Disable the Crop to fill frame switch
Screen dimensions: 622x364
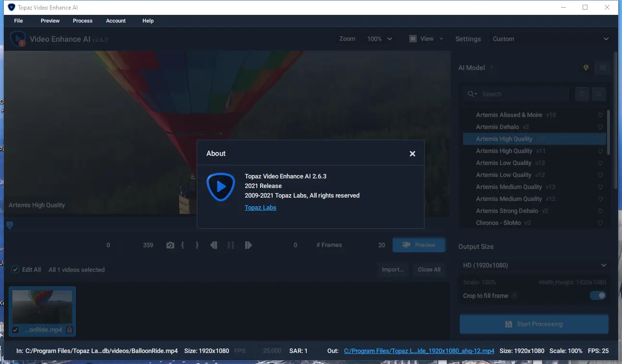click(x=598, y=296)
